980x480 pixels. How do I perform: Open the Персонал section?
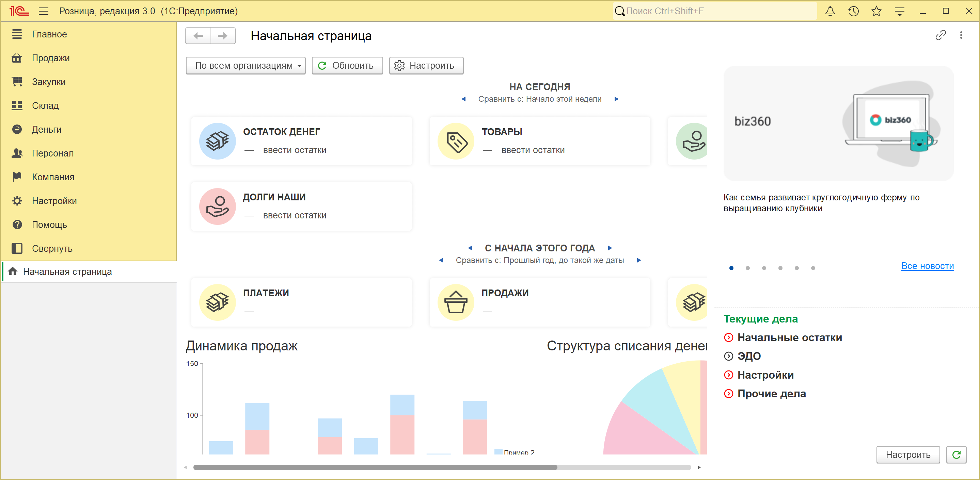coord(88,153)
